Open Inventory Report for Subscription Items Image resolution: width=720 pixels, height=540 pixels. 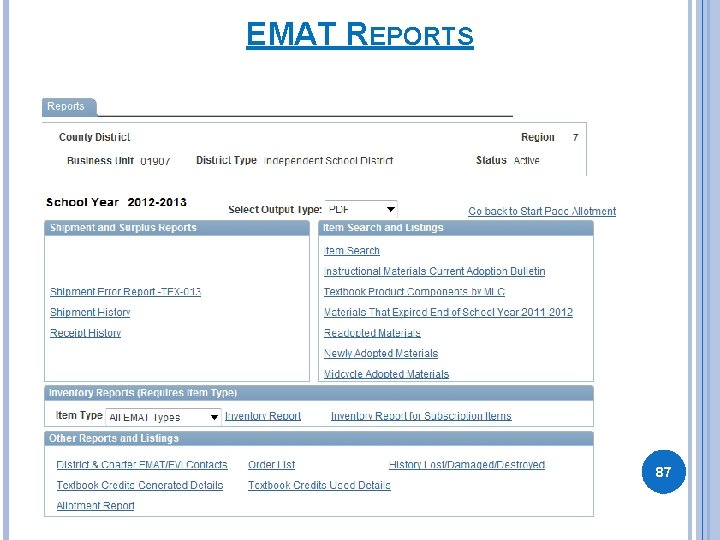pyautogui.click(x=421, y=416)
